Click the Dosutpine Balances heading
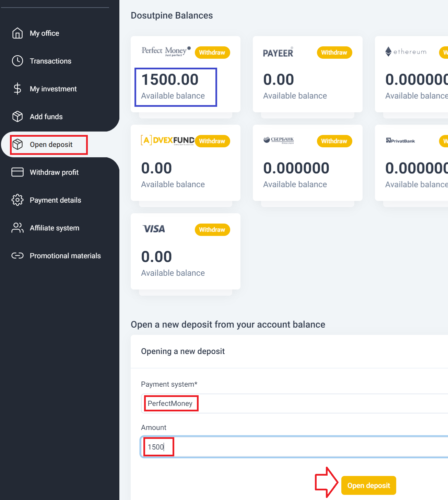Image resolution: width=448 pixels, height=500 pixels. [172, 15]
